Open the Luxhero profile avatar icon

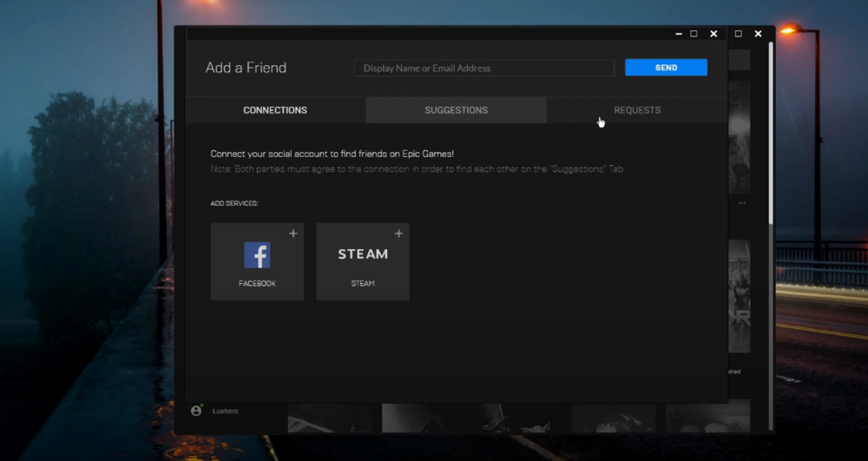[196, 410]
